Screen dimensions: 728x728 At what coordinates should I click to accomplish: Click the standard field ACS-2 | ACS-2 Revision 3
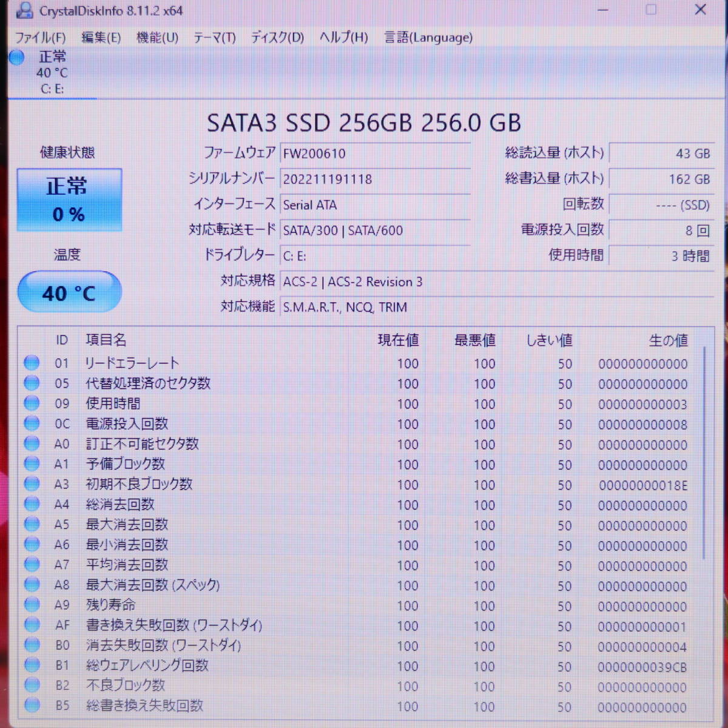(497, 281)
